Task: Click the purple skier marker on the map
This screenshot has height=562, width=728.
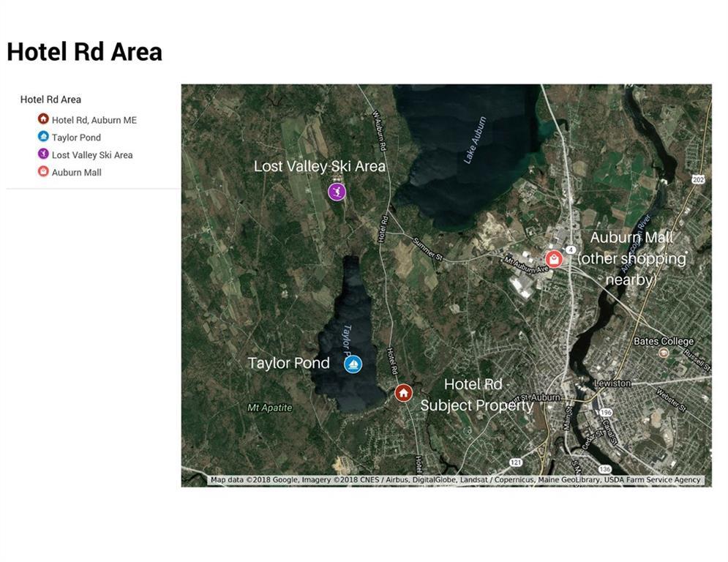Action: pyautogui.click(x=337, y=192)
